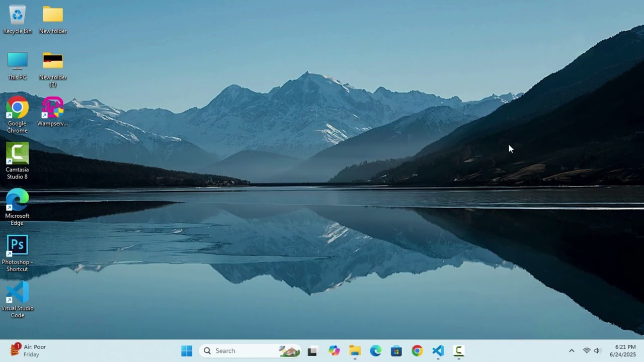Select the Microsoft Edge desktop shortcut
This screenshot has height=362, width=644.
pyautogui.click(x=17, y=207)
